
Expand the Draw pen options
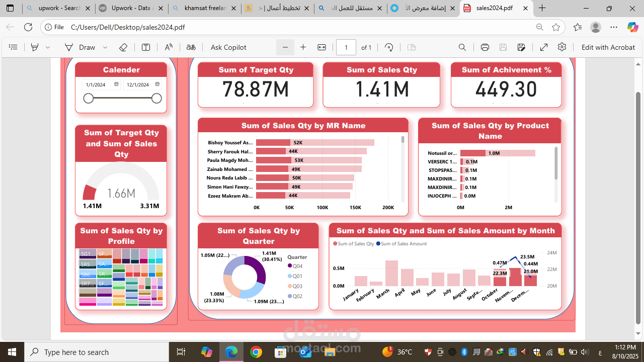pos(105,47)
